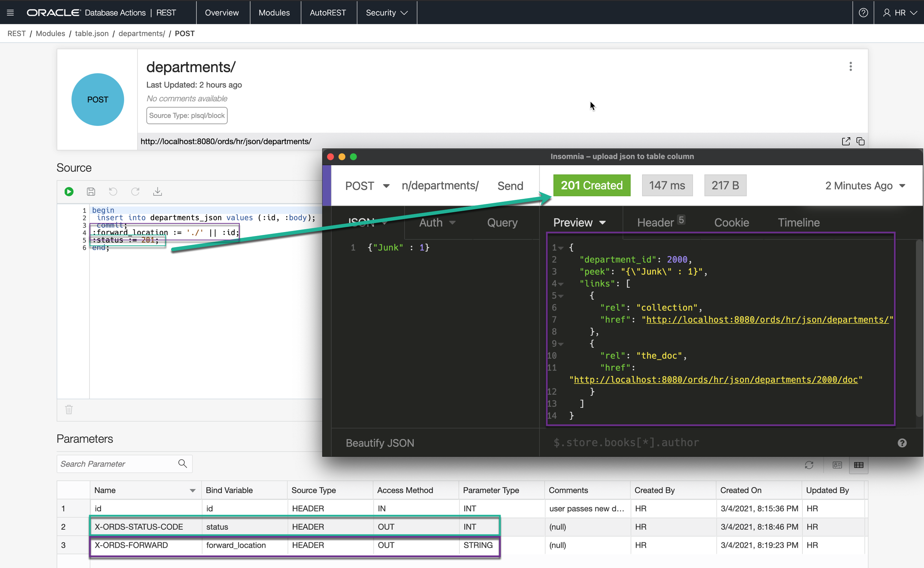Click the search magnifier icon in Parameters
Viewport: 924px width, 568px height.
pos(183,464)
